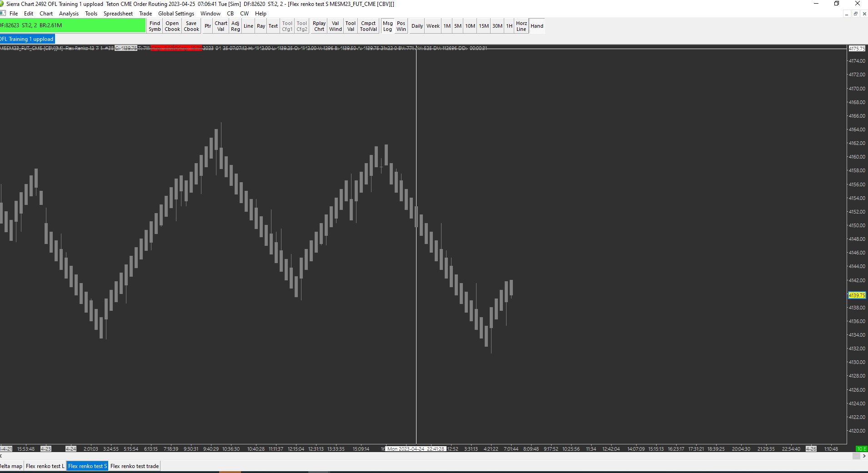Open the CB menu
868x473 pixels.
pos(230,14)
